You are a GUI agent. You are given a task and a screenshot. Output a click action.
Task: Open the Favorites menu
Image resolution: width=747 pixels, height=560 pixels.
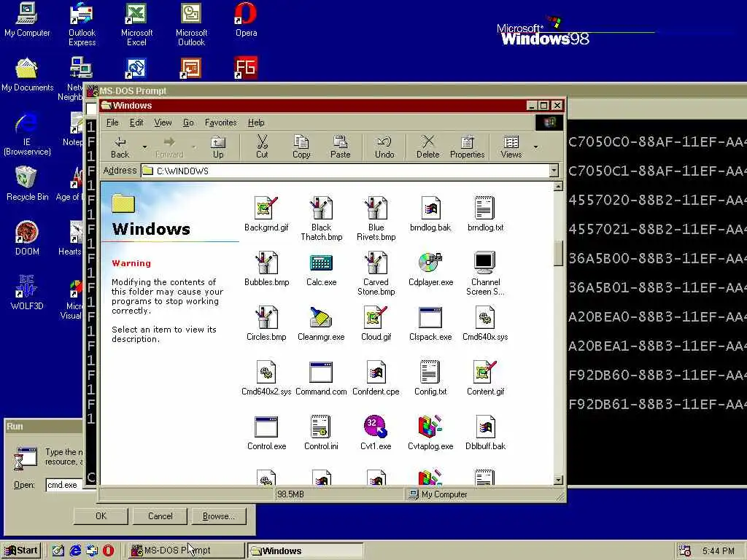(x=220, y=122)
